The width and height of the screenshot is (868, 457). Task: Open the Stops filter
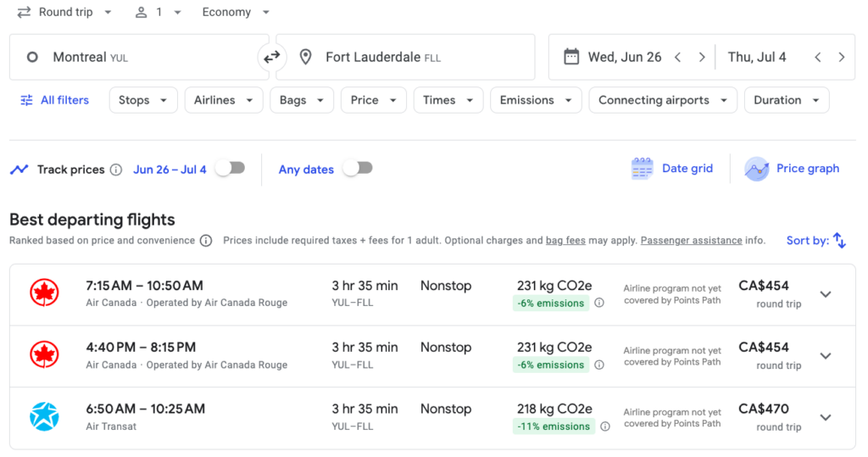[143, 100]
